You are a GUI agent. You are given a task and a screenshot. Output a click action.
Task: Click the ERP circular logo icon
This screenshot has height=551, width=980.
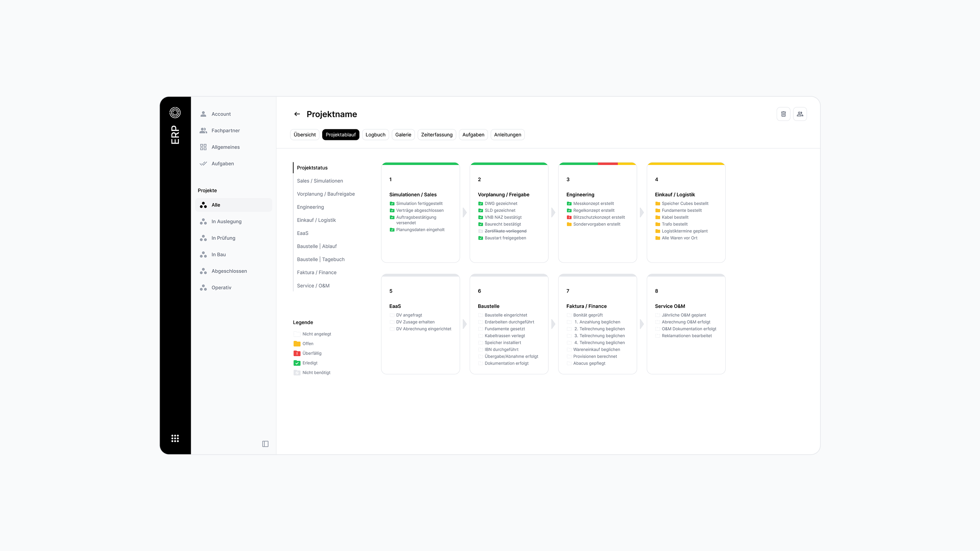point(175,113)
